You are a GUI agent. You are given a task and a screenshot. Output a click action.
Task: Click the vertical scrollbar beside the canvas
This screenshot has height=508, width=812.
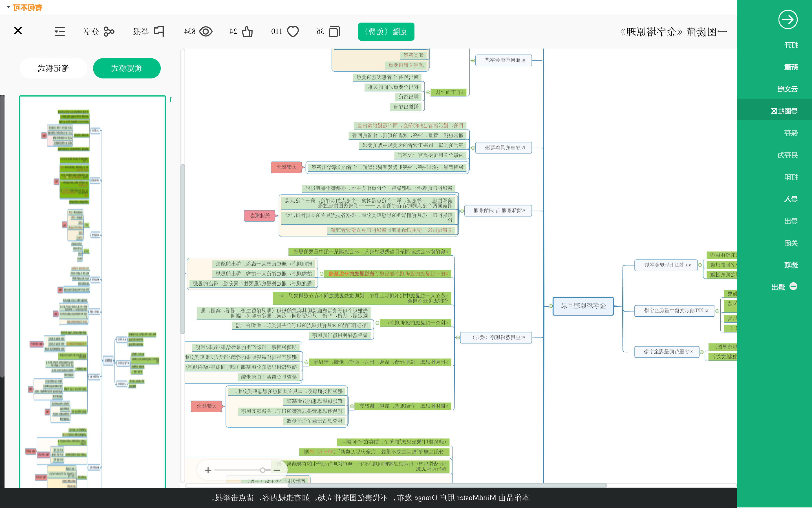tap(182, 249)
